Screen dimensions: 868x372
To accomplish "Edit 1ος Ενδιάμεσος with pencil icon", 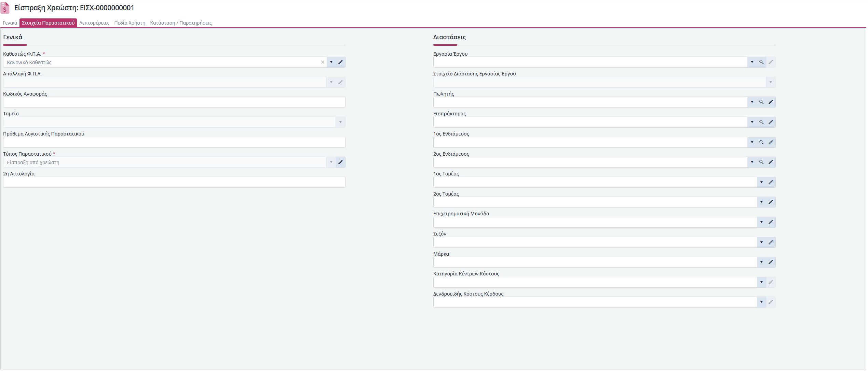I will coord(771,142).
